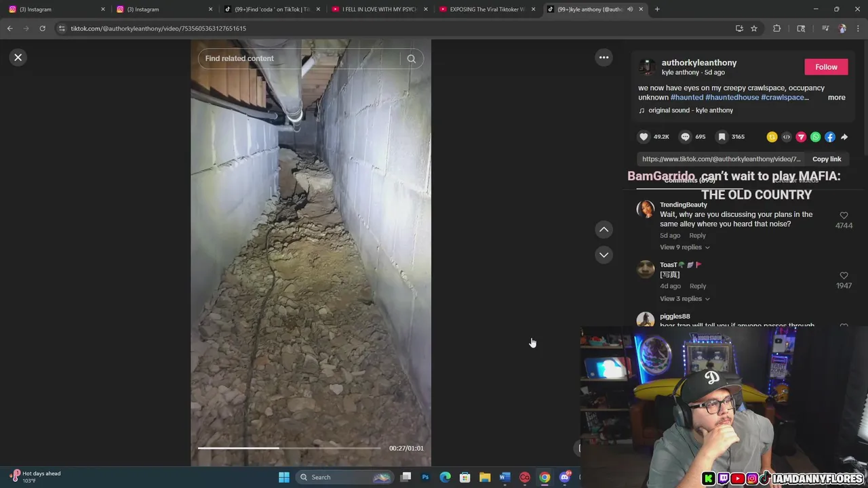
Task: Open #crawlspace hashtag link
Action: pos(785,98)
